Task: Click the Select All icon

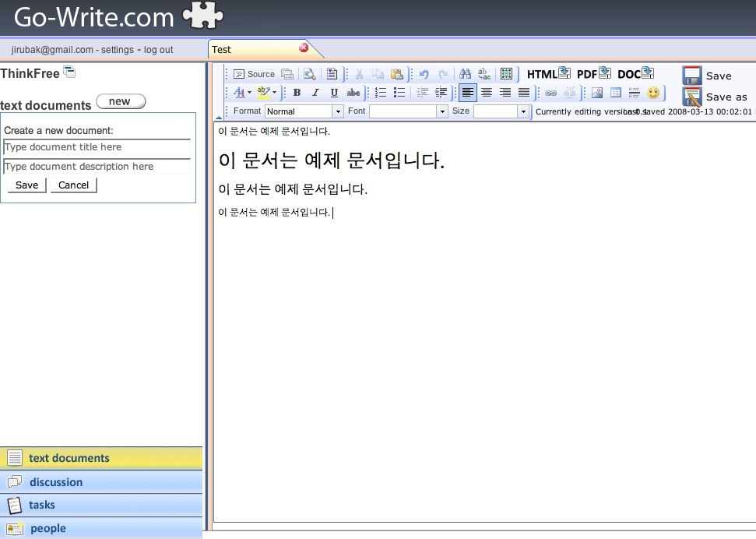Action: [x=506, y=74]
